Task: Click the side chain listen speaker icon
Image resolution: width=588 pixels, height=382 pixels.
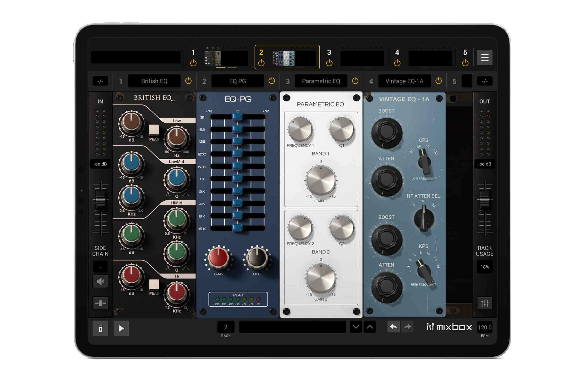Action: (x=100, y=281)
